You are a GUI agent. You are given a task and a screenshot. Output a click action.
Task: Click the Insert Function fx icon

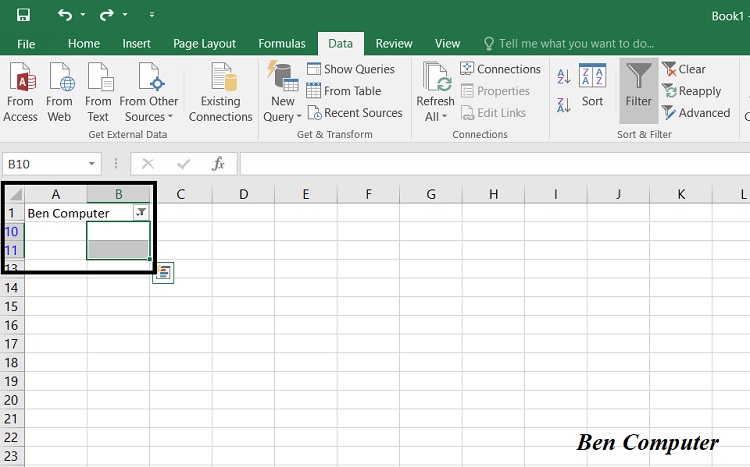pyautogui.click(x=218, y=164)
